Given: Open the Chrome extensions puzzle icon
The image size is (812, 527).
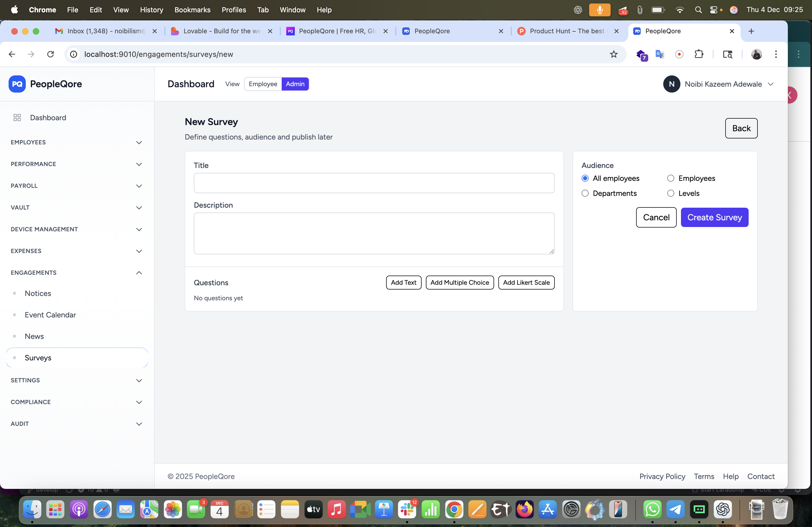Looking at the screenshot, I should click(699, 54).
